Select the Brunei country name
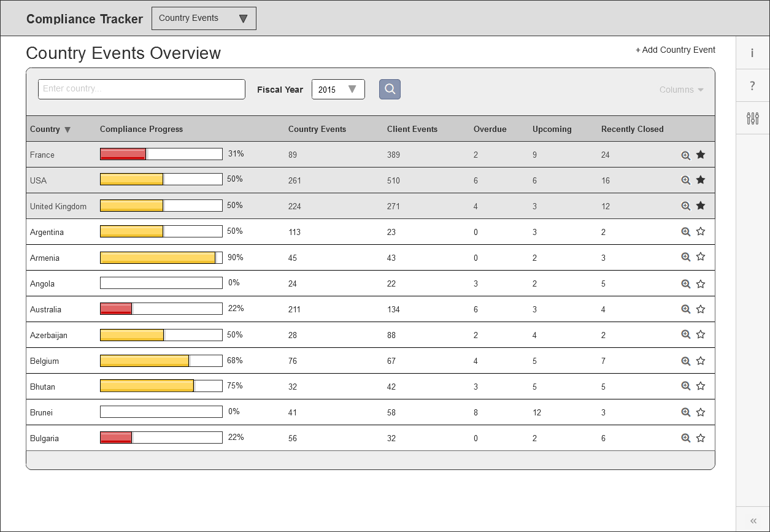 (41, 412)
